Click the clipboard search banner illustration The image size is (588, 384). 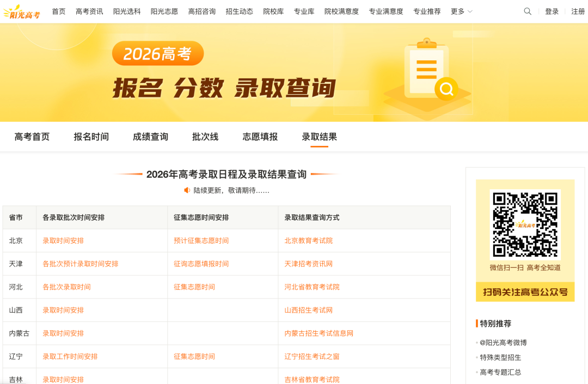(427, 79)
